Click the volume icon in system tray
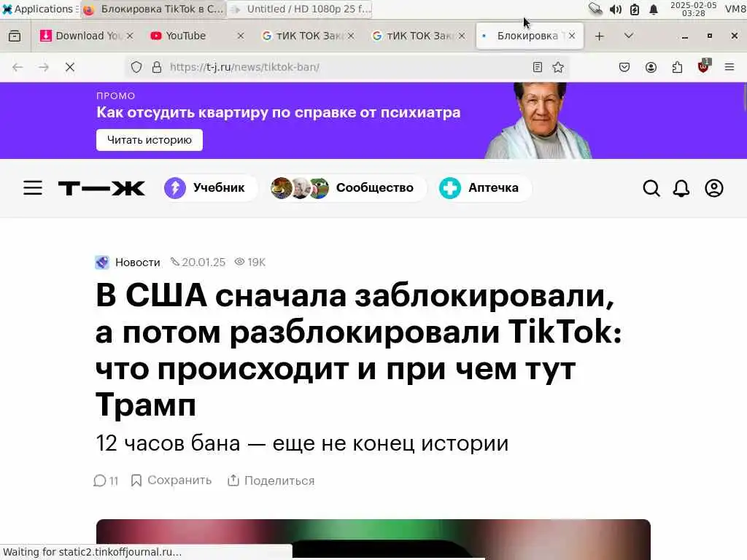747x560 pixels. (615, 9)
